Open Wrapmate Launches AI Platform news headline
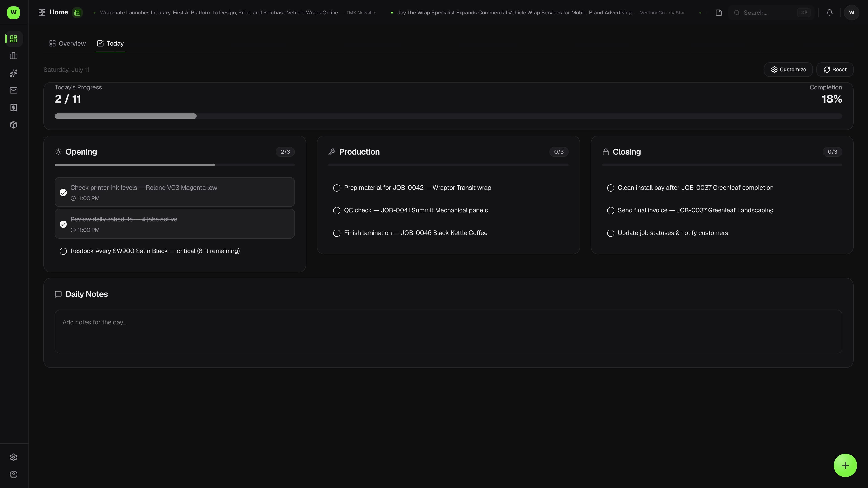The image size is (868, 488). click(219, 13)
